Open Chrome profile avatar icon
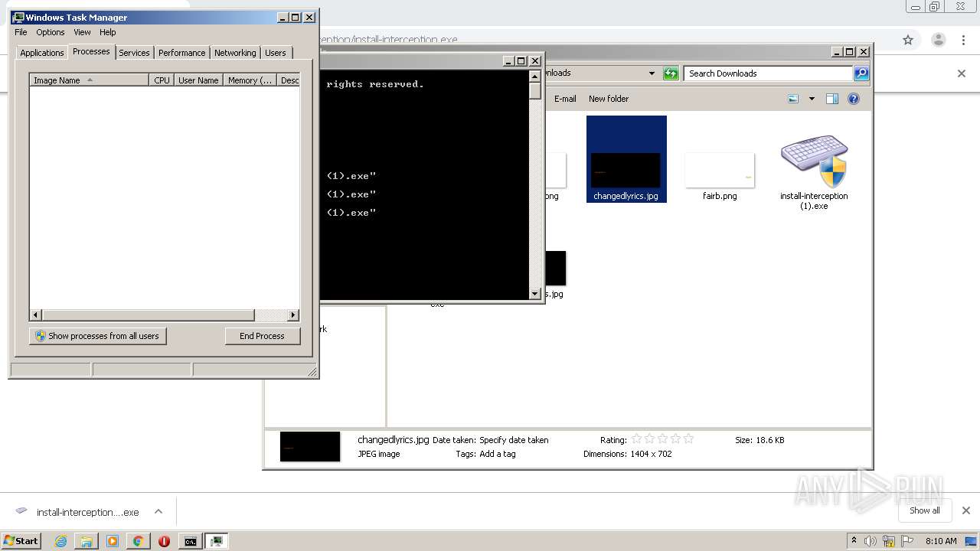This screenshot has height=551, width=980. click(938, 40)
